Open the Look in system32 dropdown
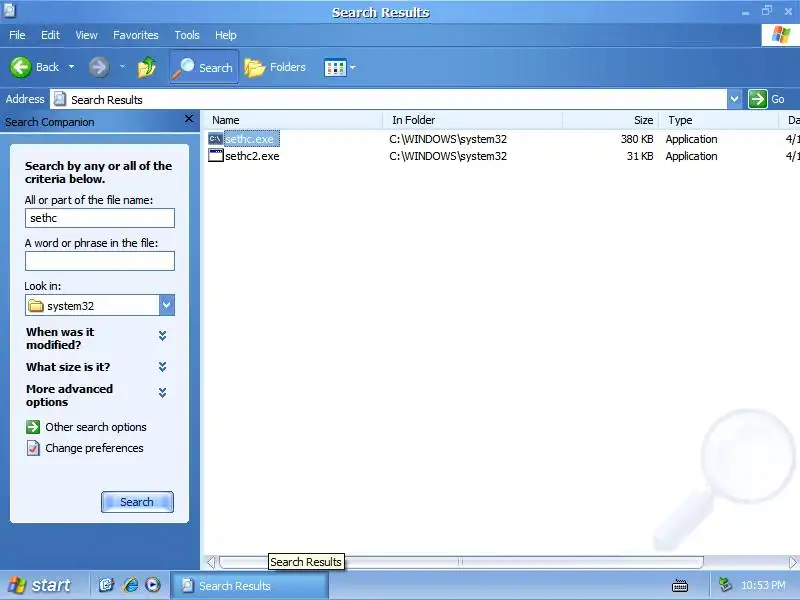 pyautogui.click(x=166, y=305)
